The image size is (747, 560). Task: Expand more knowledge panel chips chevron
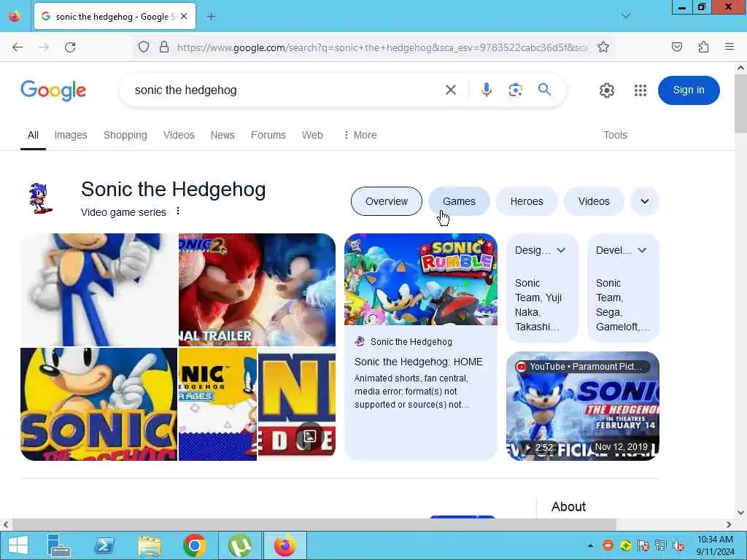645,201
